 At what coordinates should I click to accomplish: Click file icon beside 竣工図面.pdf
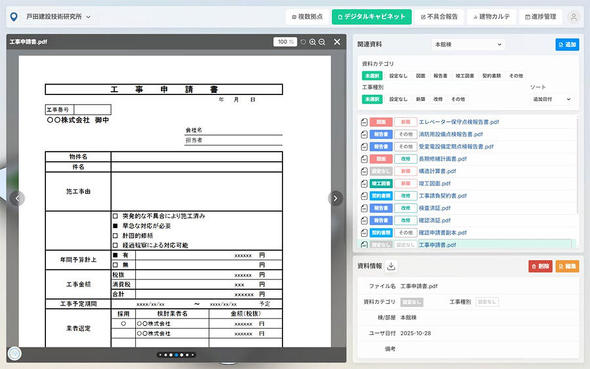[364, 184]
